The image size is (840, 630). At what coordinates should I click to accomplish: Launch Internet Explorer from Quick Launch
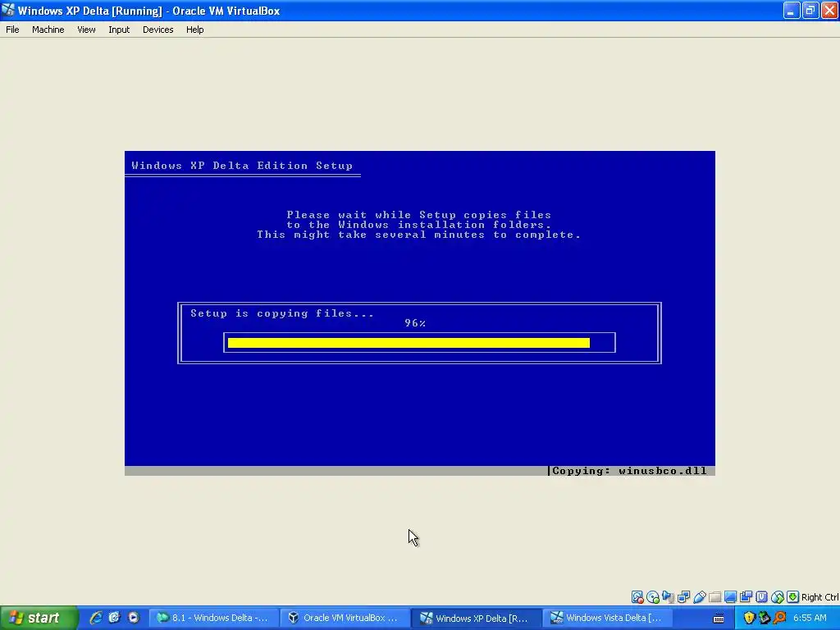96,618
